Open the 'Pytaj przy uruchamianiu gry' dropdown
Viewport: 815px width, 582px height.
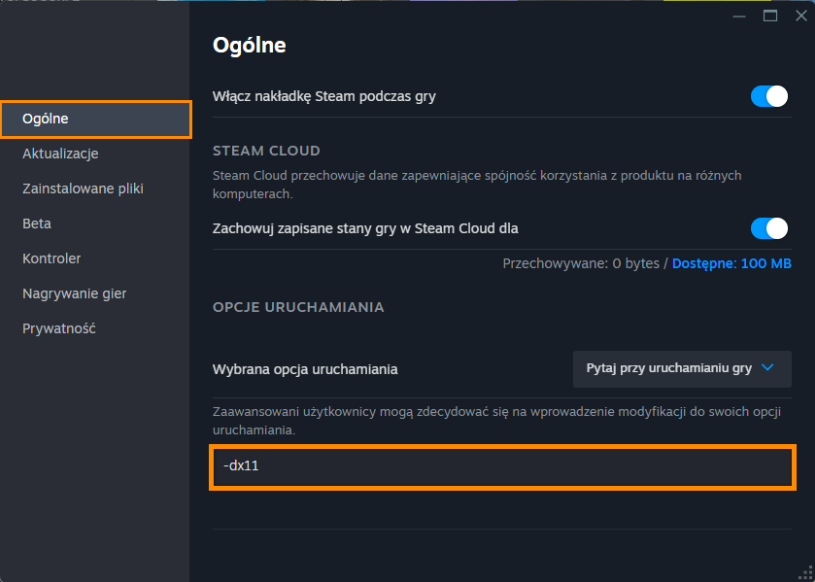[682, 369]
